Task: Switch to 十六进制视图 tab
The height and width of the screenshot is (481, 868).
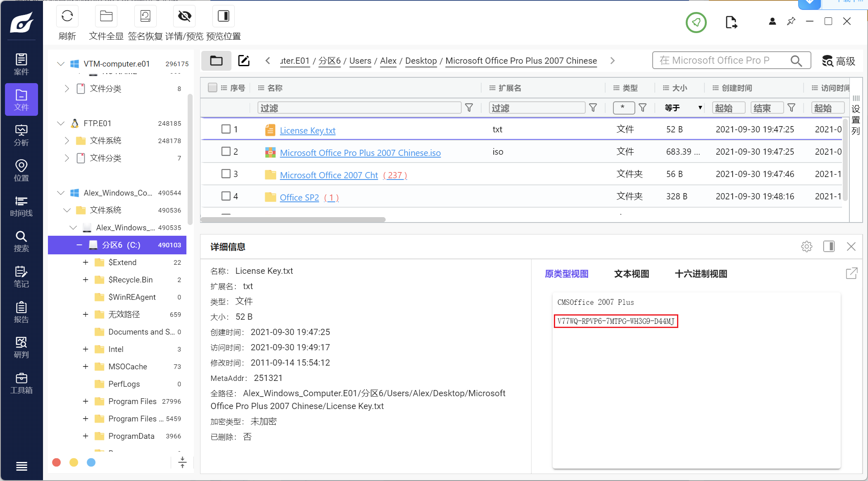Action: 701,274
